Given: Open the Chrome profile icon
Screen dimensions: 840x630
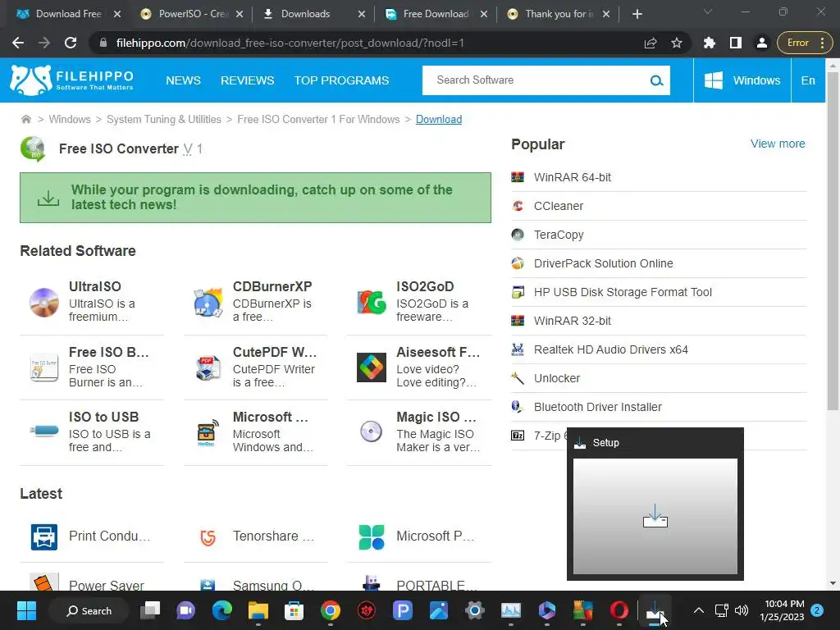Looking at the screenshot, I should (762, 43).
